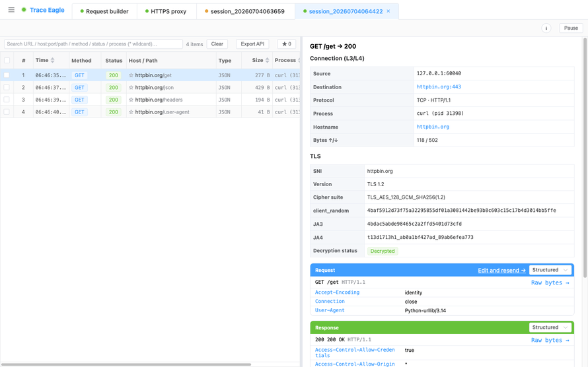Click the Connection request header name
588x367 pixels.
click(x=330, y=302)
